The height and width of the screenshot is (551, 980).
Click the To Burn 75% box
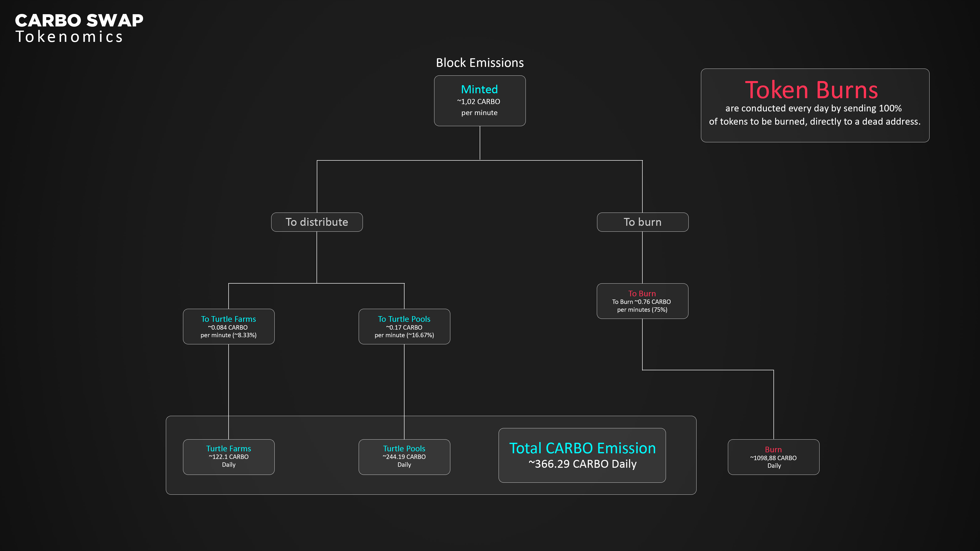[x=642, y=301]
